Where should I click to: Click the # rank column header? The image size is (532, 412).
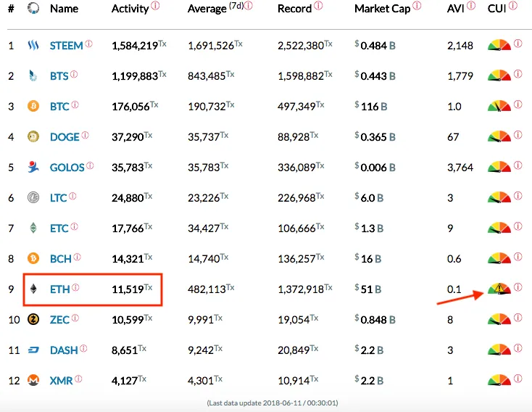pyautogui.click(x=11, y=9)
